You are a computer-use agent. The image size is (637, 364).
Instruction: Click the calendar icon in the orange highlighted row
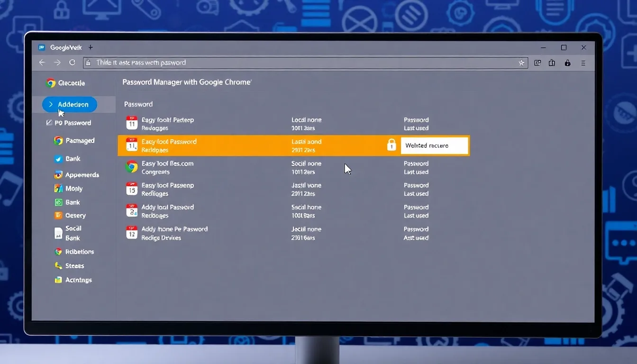(132, 145)
